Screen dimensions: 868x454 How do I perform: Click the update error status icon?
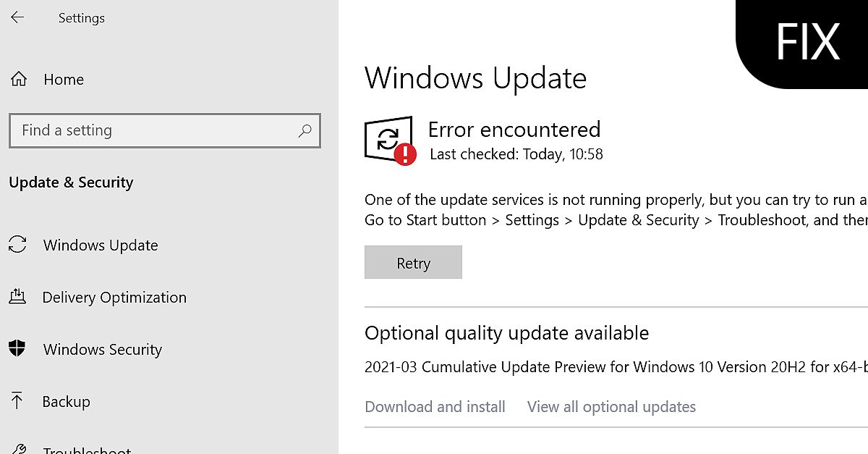point(391,140)
